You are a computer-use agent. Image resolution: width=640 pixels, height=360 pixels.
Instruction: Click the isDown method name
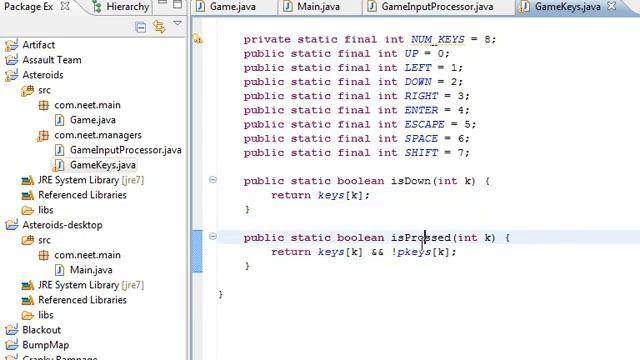411,181
